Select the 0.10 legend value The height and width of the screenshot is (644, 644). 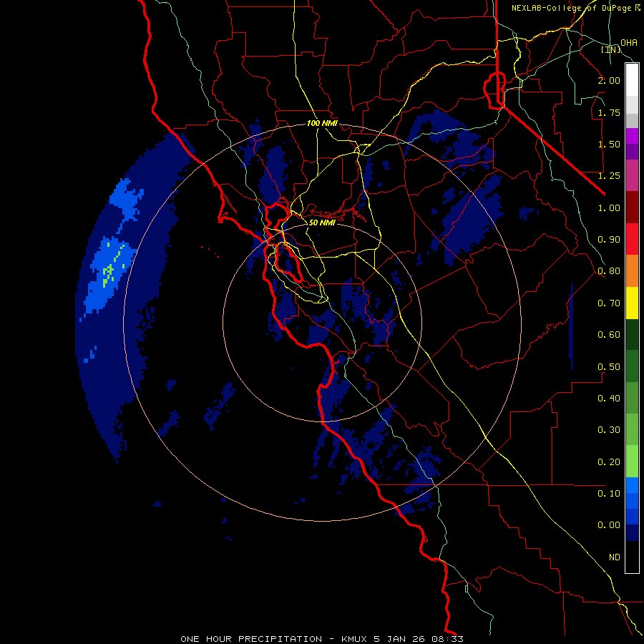click(x=609, y=494)
